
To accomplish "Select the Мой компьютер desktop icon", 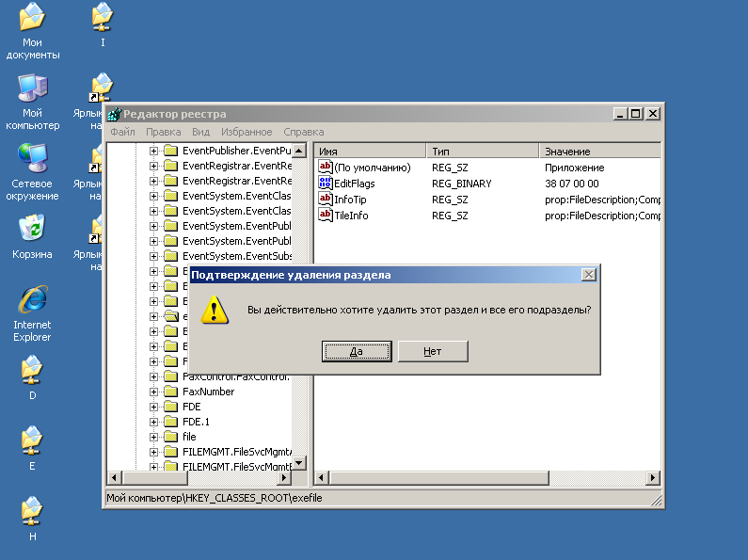I will coord(32,88).
